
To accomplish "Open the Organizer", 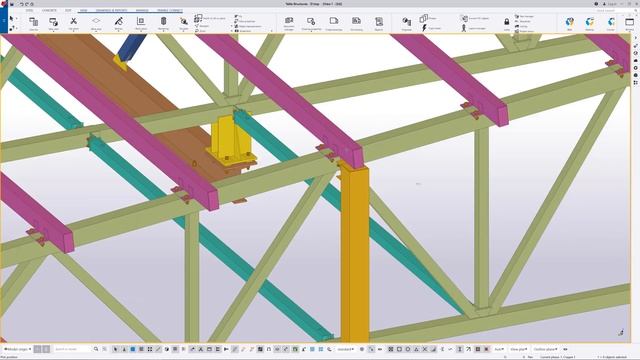I will [x=407, y=23].
